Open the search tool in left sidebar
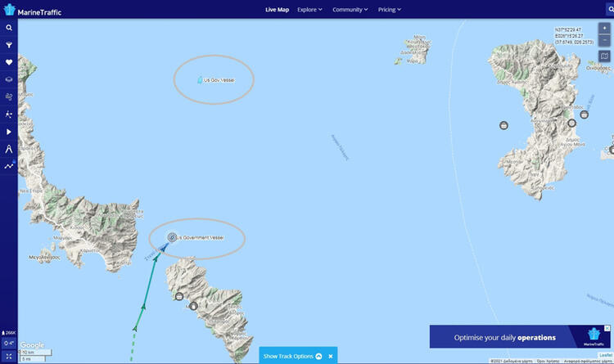614x364 pixels. click(x=9, y=28)
